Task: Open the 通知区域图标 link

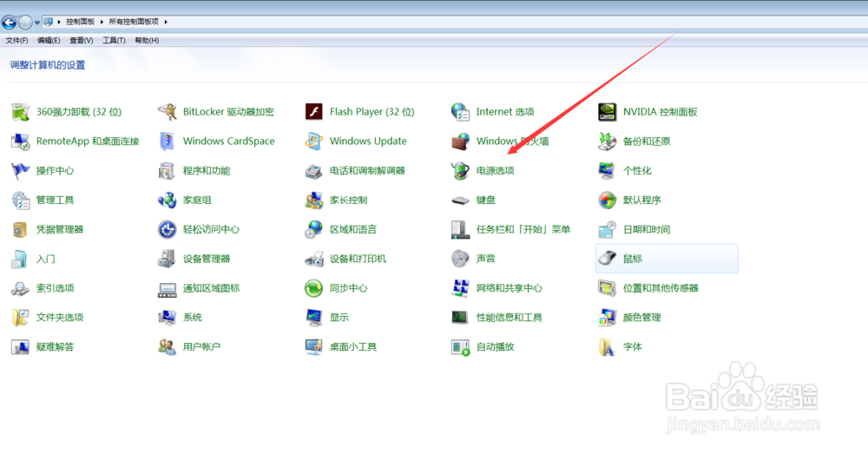Action: (212, 288)
